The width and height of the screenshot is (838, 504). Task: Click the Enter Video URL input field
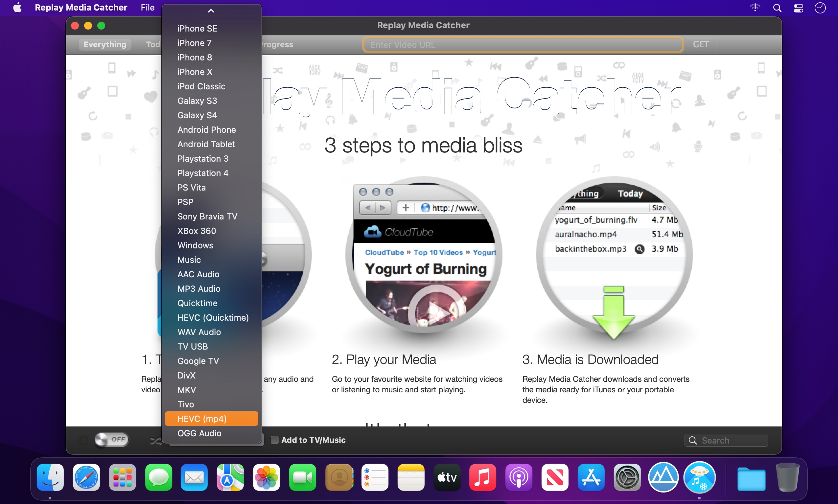click(x=524, y=44)
